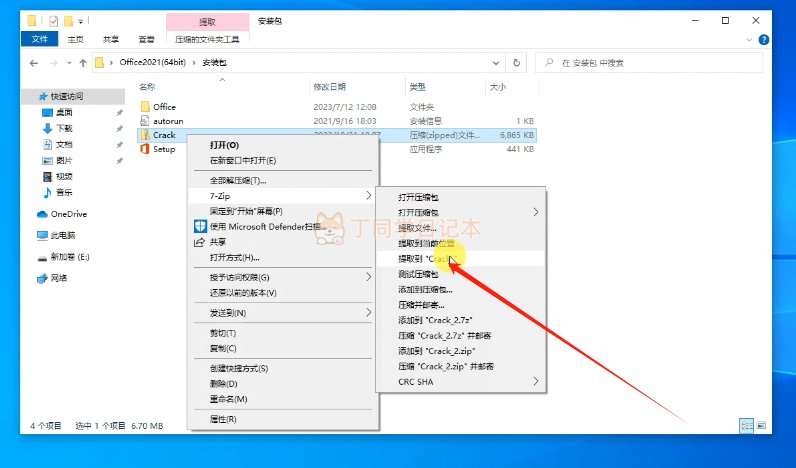Go back with the left arrow button
This screenshot has height=468, width=796.
(34, 63)
